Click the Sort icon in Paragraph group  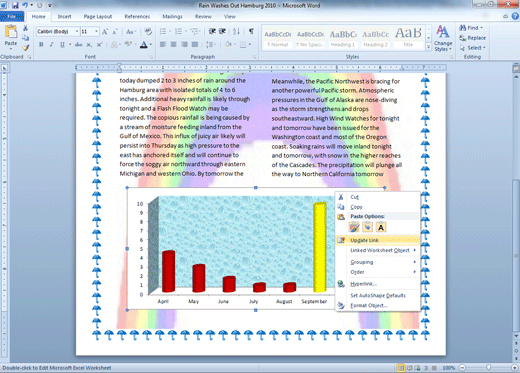(x=236, y=31)
